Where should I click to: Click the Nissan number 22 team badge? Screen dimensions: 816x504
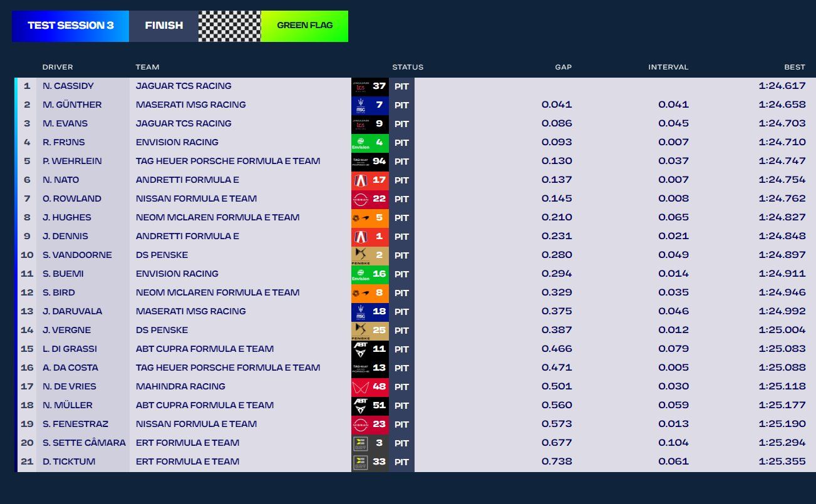click(x=369, y=199)
